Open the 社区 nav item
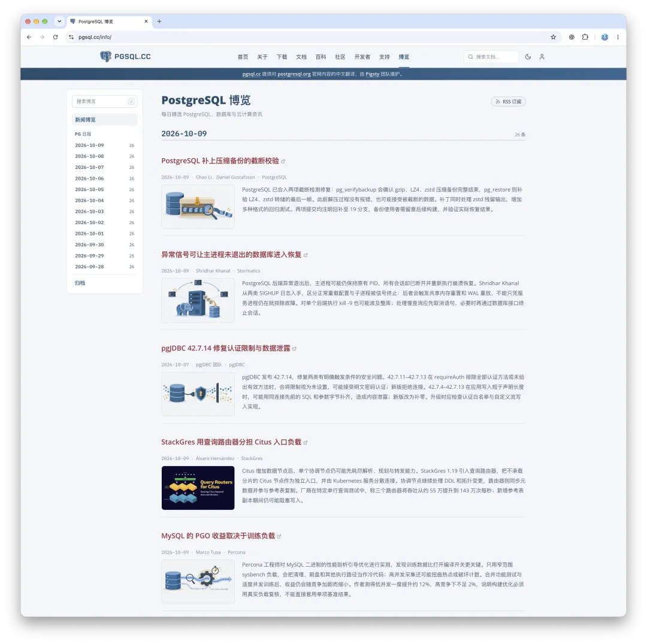The height and width of the screenshot is (644, 647). [x=340, y=57]
